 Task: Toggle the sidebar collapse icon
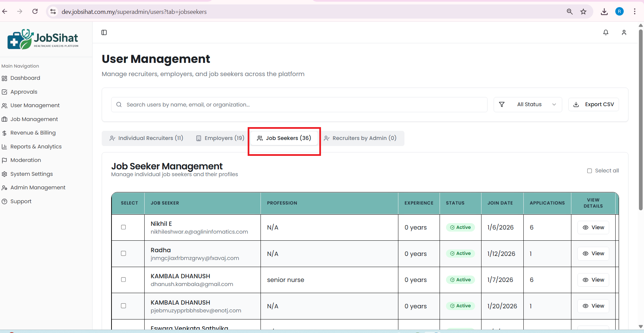point(104,32)
